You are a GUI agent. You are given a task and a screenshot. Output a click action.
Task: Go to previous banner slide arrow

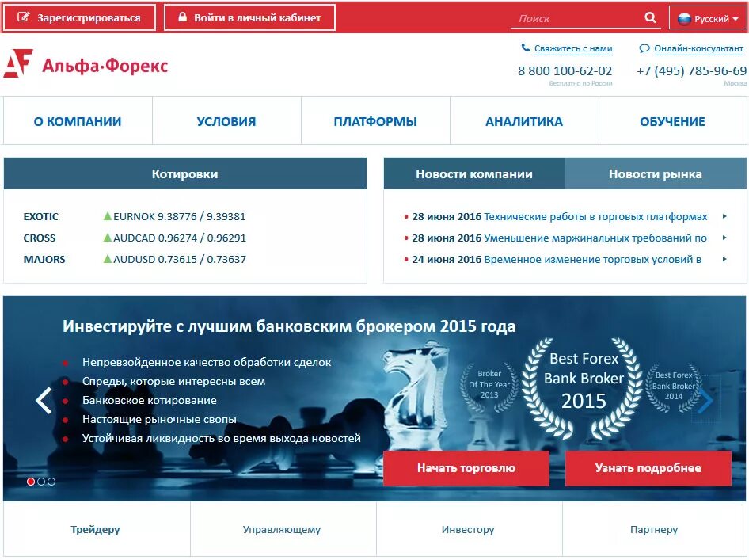coord(44,401)
